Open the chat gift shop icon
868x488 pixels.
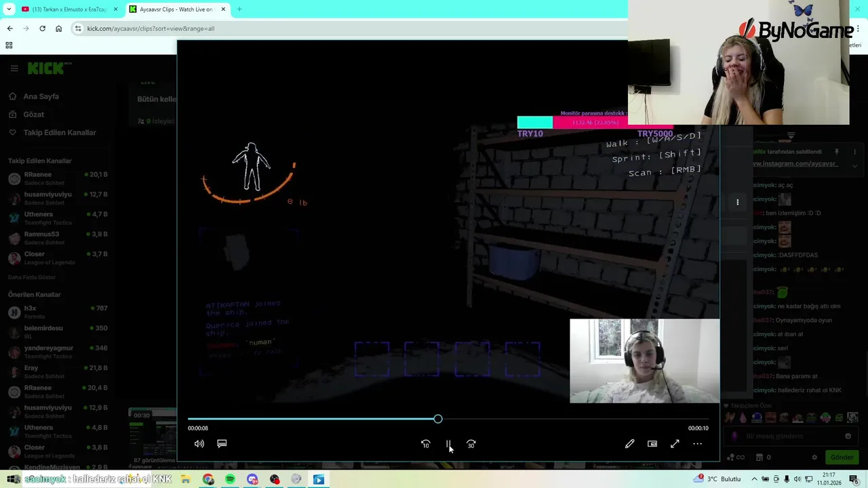coord(759,457)
